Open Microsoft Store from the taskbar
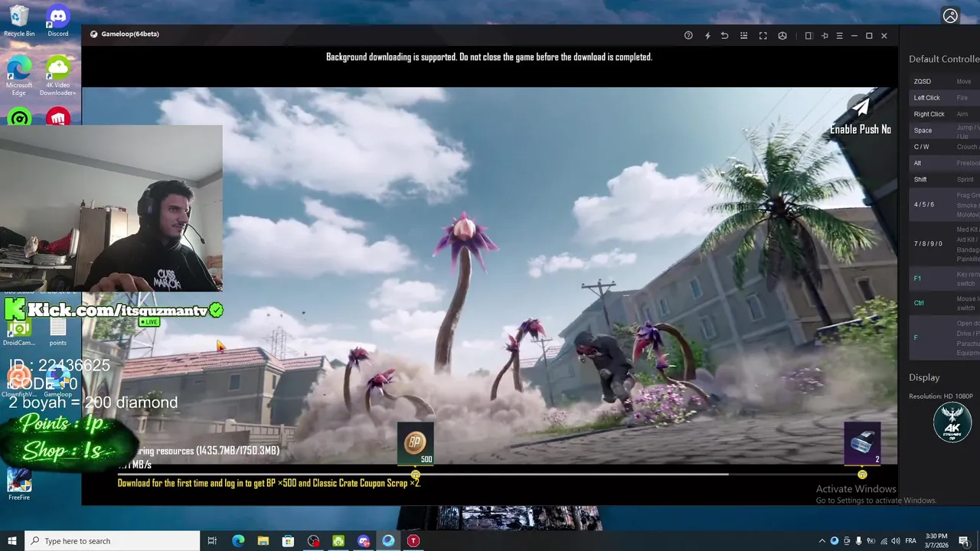This screenshot has height=551, width=980. click(x=288, y=541)
